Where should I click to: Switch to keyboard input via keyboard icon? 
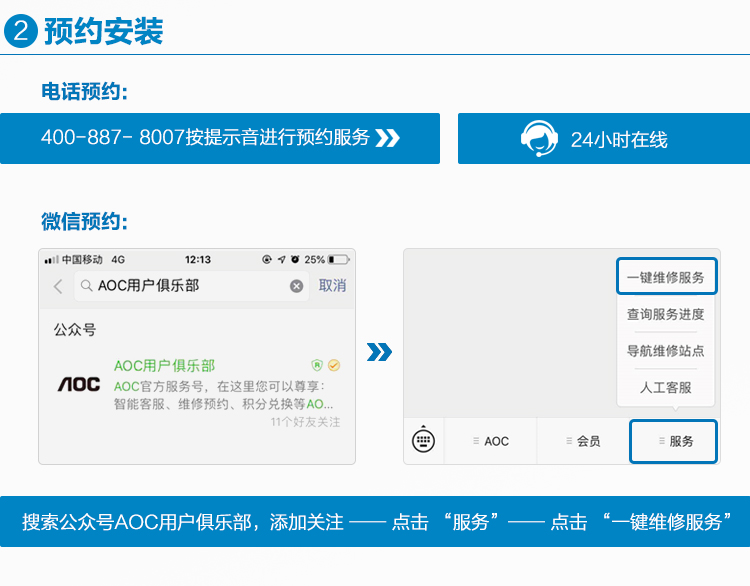coord(423,441)
